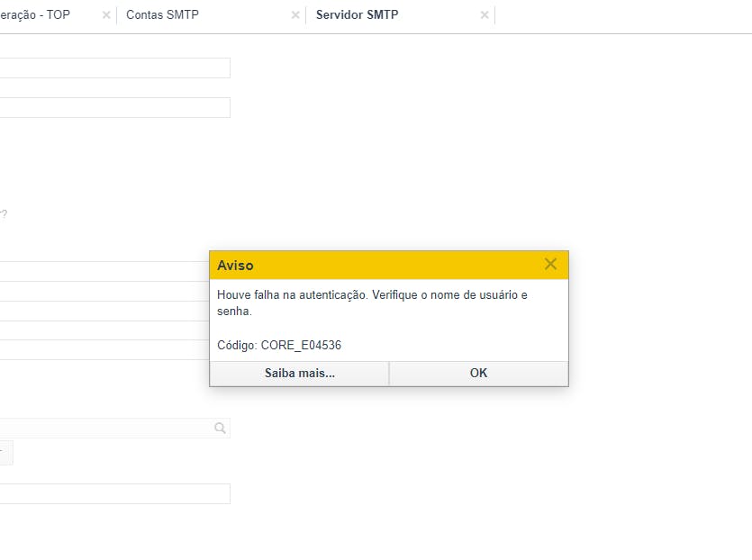Click the error code CORE_E04536 text
The width and height of the screenshot is (752, 560).
point(301,345)
